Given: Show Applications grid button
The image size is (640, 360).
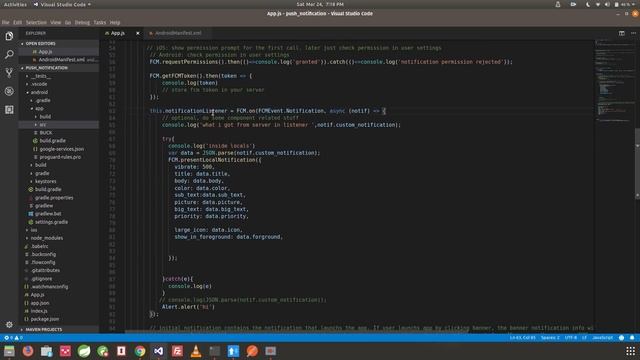Looking at the screenshot, I should click(631, 351).
